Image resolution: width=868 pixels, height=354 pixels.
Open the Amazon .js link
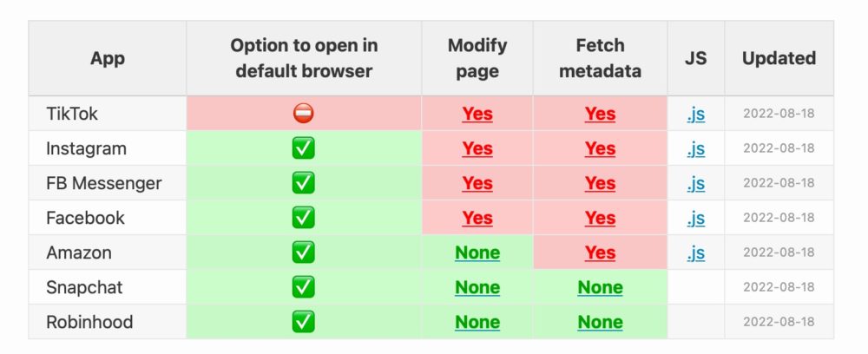coord(696,252)
